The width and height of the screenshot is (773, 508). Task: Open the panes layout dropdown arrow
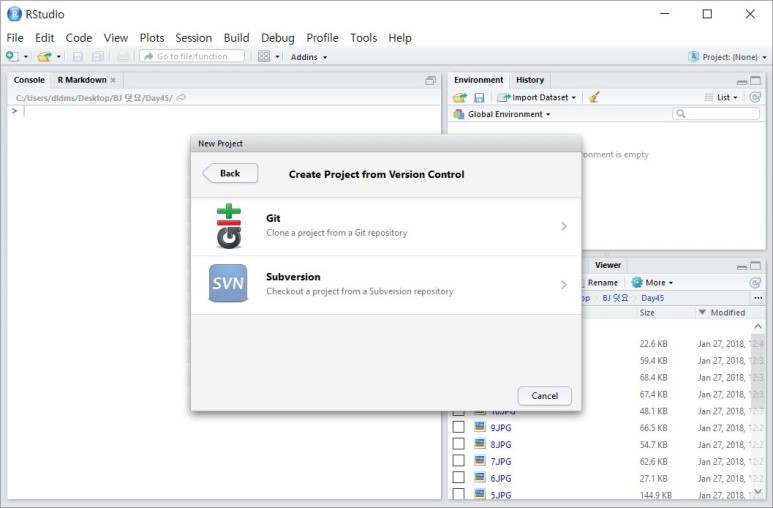tap(277, 57)
